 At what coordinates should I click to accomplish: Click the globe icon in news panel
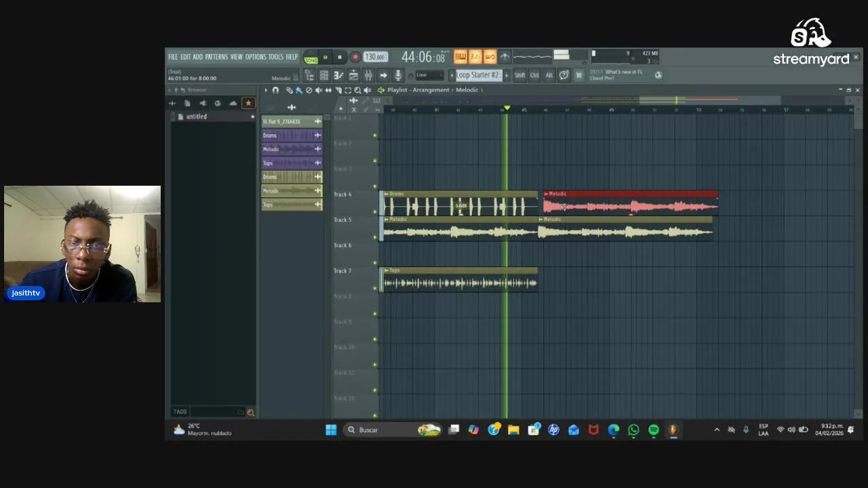pos(658,75)
